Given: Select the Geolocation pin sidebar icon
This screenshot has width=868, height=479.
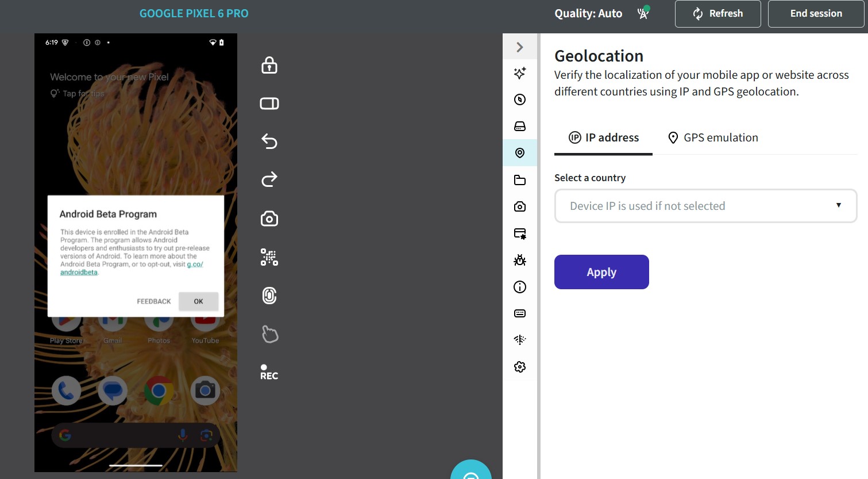Looking at the screenshot, I should click(x=520, y=153).
